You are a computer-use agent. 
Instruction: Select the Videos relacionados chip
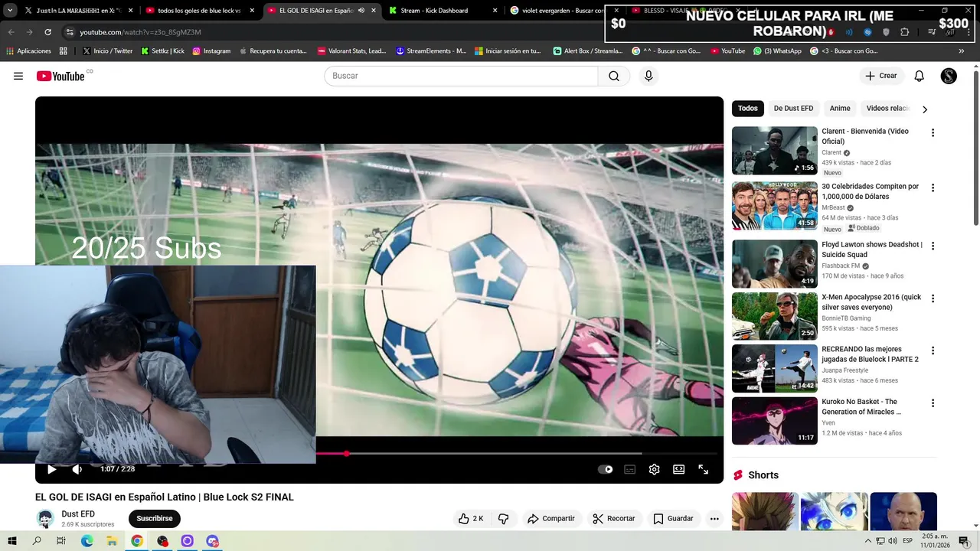click(x=887, y=108)
